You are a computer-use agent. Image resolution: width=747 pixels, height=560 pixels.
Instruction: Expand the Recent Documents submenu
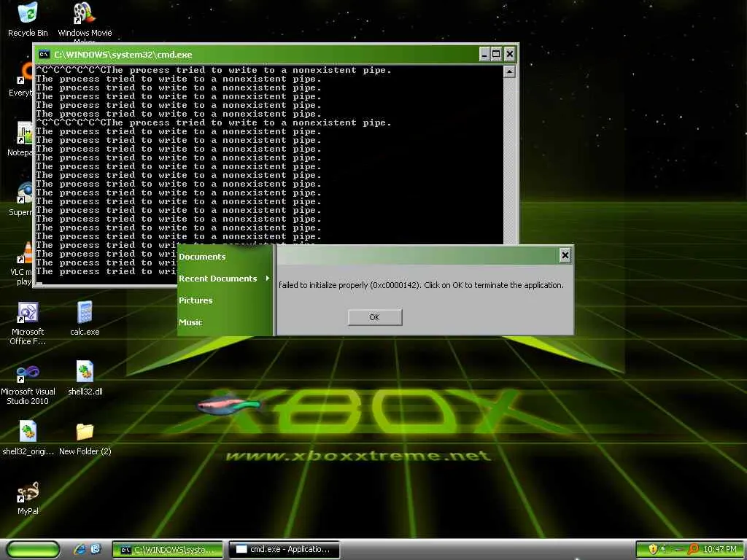224,279
